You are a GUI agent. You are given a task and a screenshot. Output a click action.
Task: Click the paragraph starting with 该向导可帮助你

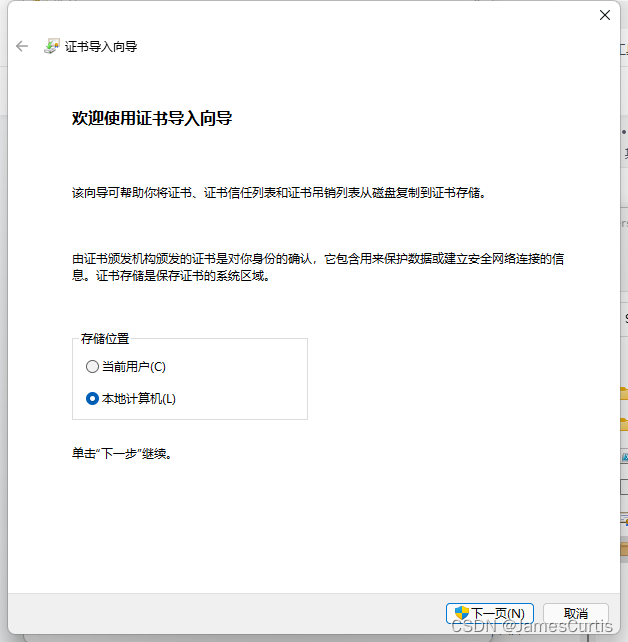279,192
